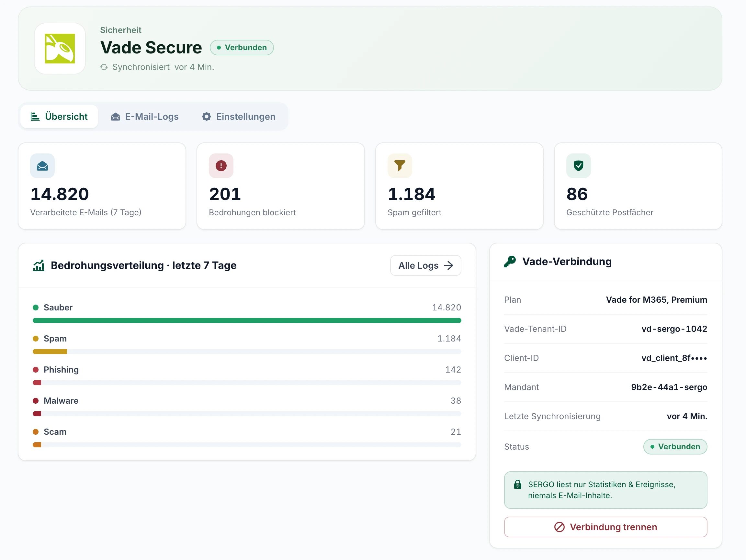Select the Phishing count 142
The height and width of the screenshot is (560, 746).
tap(453, 370)
